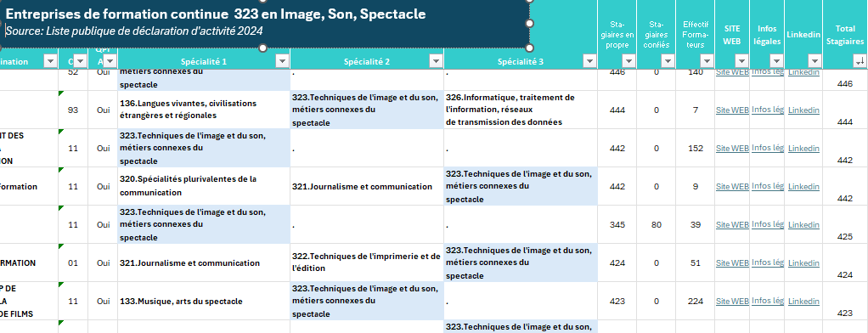The height and width of the screenshot is (333, 868).
Task: Open the Stagiaires en propre filter arrow
Action: 628,61
